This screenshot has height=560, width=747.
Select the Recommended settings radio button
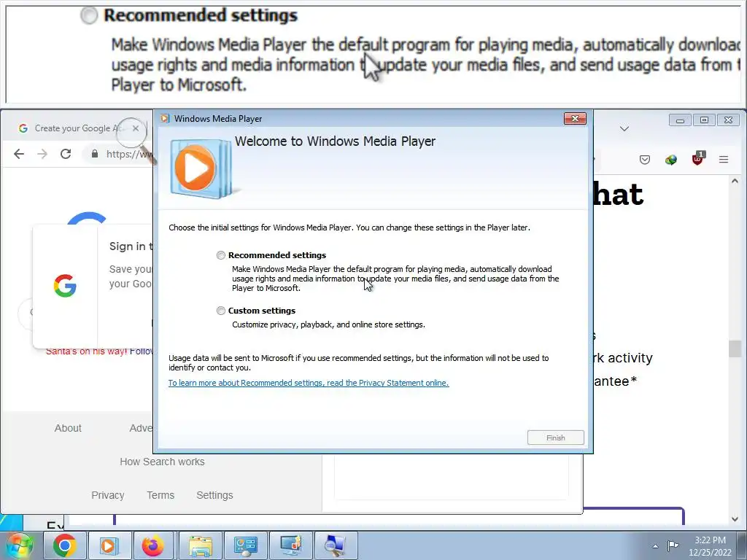[221, 255]
